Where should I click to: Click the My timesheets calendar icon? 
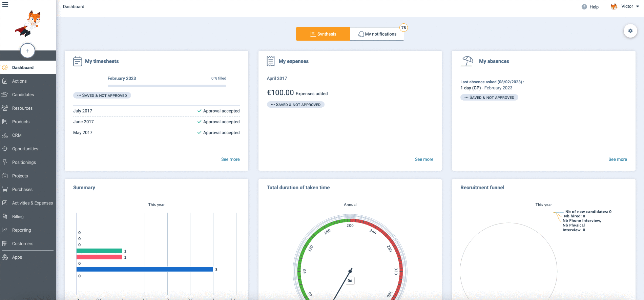tap(78, 61)
